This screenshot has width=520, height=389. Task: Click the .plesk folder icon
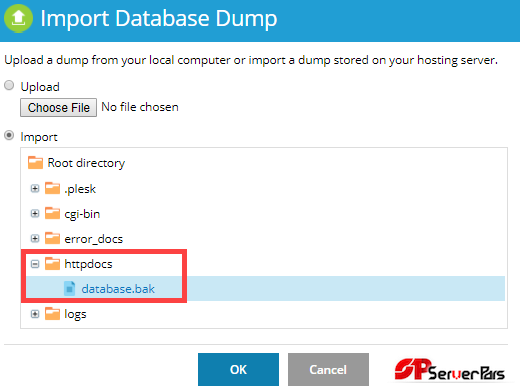tap(52, 188)
